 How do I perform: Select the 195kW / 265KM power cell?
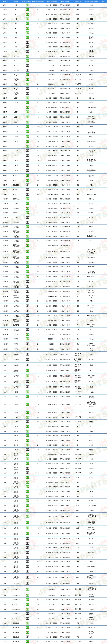pos(65,609)
